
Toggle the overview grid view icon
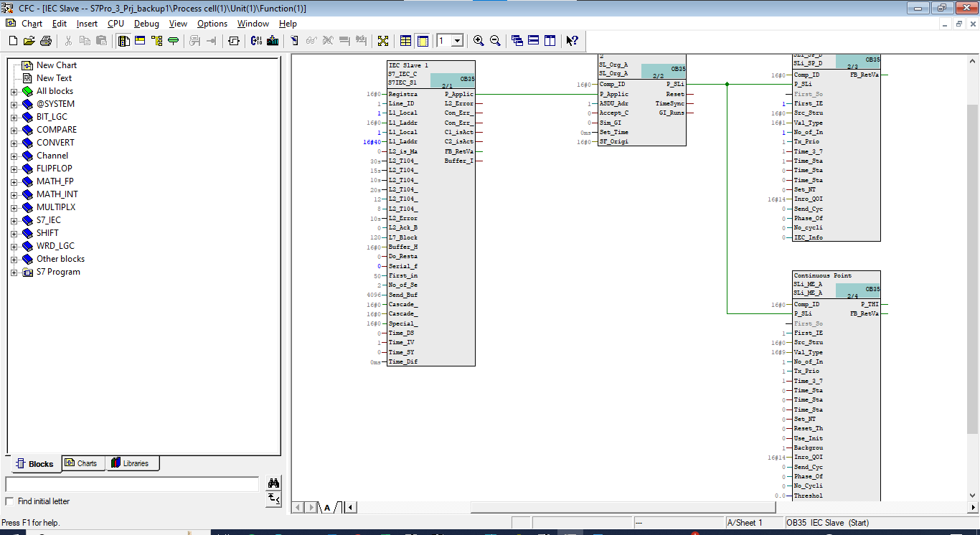tap(406, 41)
